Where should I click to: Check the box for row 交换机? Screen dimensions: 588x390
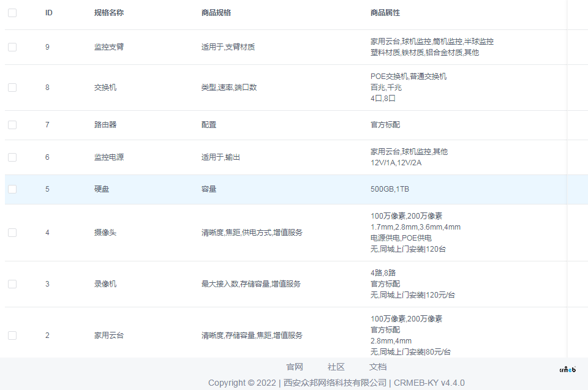12,88
